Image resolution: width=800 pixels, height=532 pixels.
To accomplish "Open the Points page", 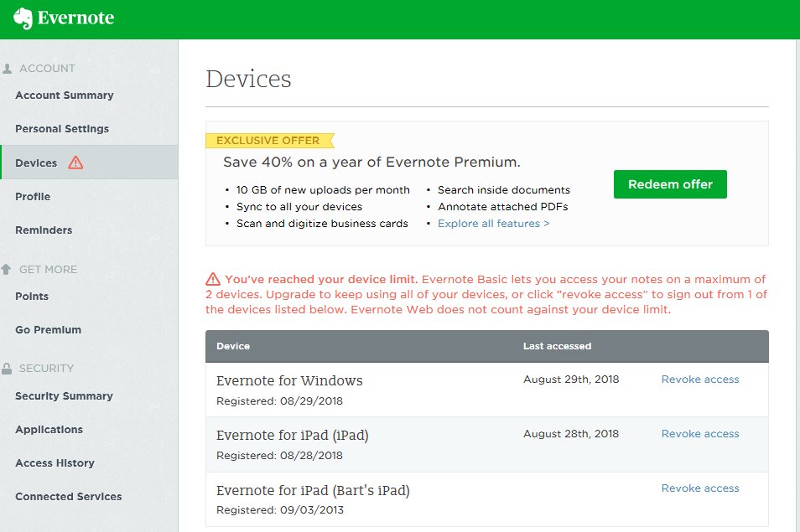I will (x=32, y=297).
